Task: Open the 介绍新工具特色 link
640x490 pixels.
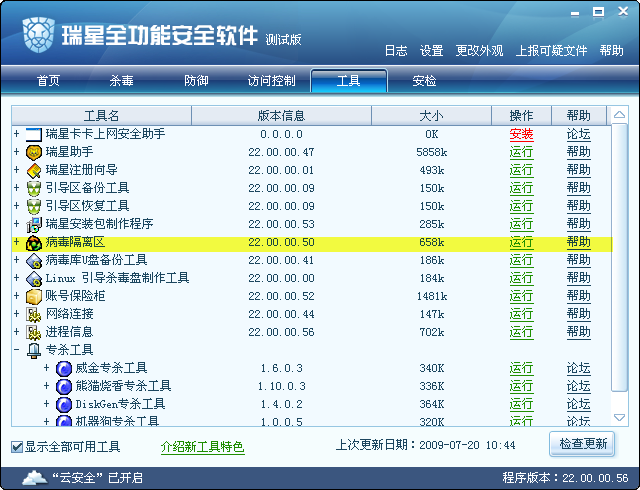Action: (x=203, y=447)
